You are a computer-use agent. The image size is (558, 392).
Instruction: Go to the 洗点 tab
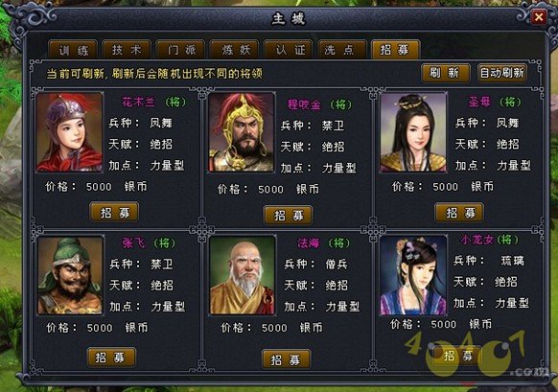(342, 50)
